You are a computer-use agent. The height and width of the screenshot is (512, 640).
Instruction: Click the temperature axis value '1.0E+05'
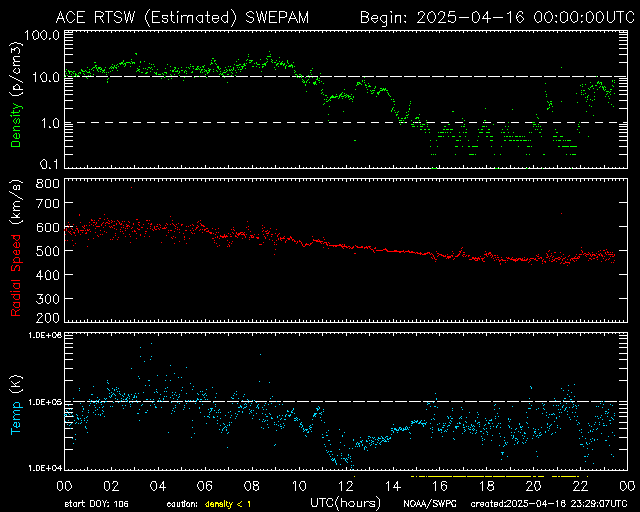pyautogui.click(x=45, y=403)
